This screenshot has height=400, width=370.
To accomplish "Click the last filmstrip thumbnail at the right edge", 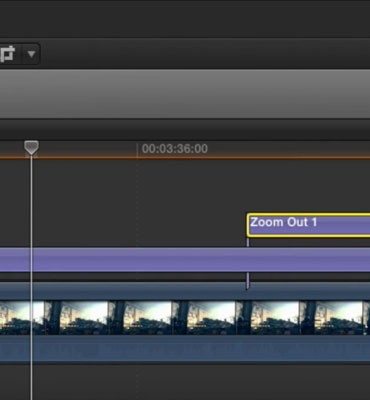I will pyautogui.click(x=366, y=318).
